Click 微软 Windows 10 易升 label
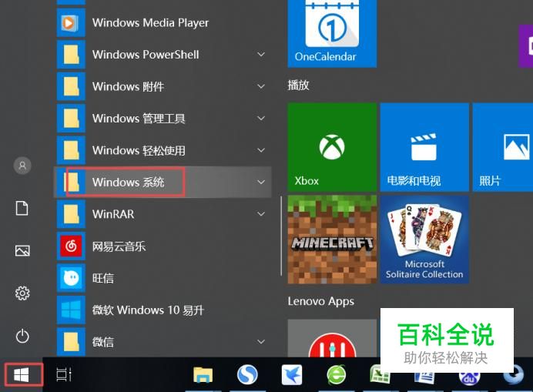Image resolution: width=533 pixels, height=392 pixels. (x=148, y=310)
